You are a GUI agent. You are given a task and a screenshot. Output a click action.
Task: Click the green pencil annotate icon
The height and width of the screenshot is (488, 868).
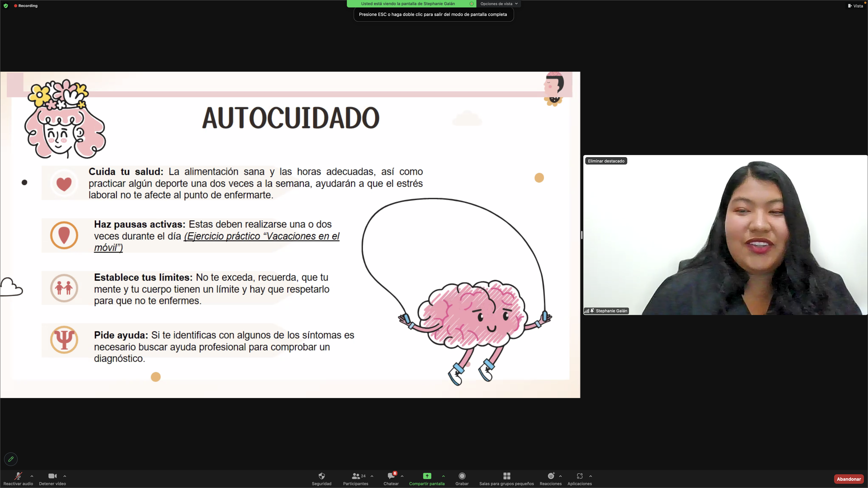(11, 459)
